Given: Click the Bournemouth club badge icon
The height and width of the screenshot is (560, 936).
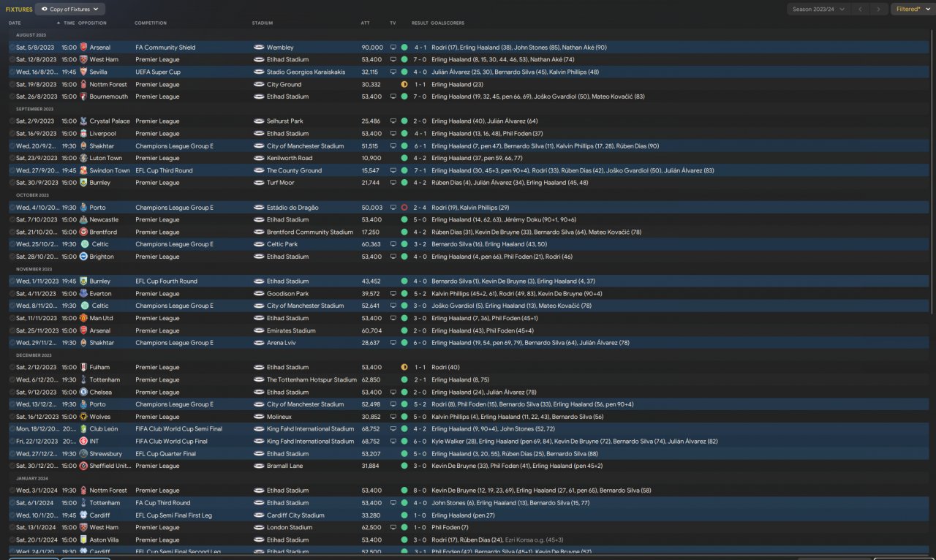Looking at the screenshot, I should [x=83, y=97].
